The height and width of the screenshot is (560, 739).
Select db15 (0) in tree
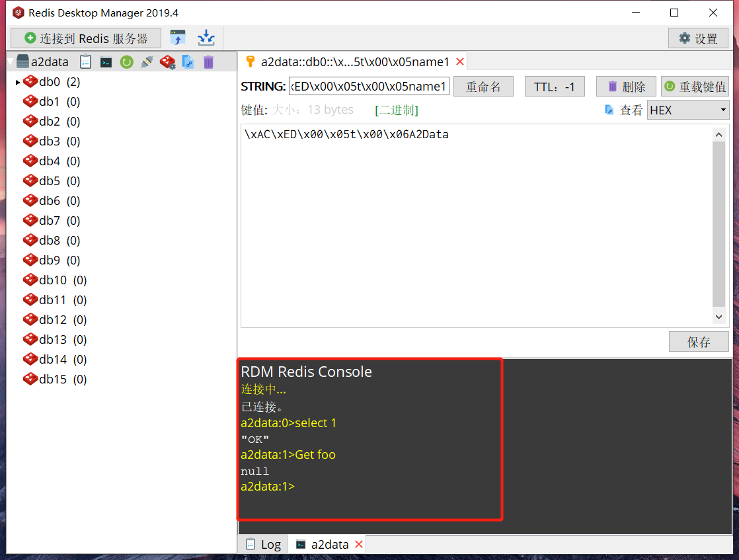coord(55,379)
